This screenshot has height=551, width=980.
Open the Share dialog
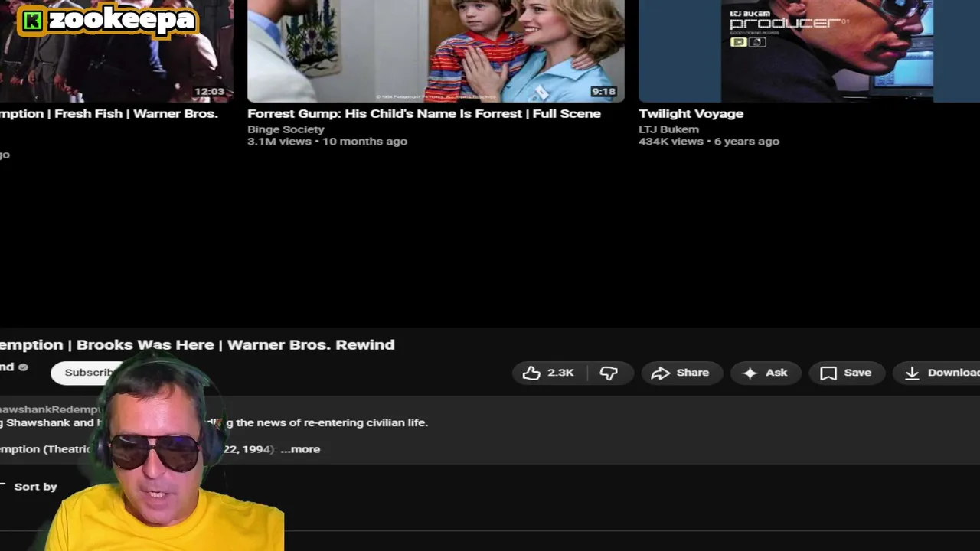pos(680,373)
